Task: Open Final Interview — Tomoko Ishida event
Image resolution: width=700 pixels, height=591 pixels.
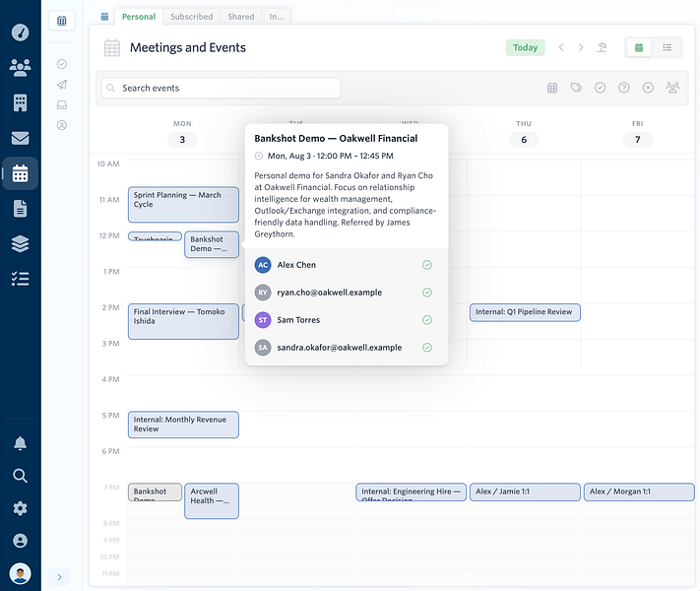Action: point(183,322)
